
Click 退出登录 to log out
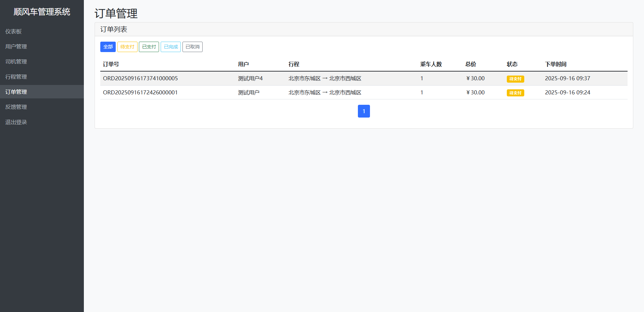click(x=16, y=122)
